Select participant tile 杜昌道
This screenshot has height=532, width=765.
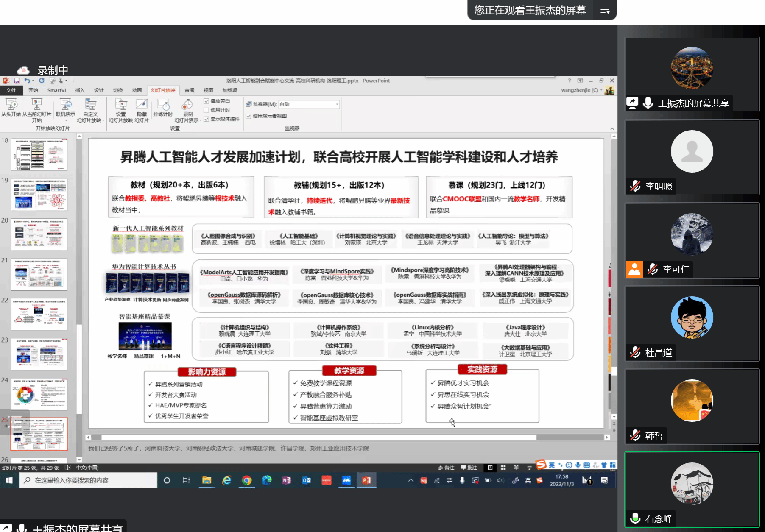(x=692, y=323)
